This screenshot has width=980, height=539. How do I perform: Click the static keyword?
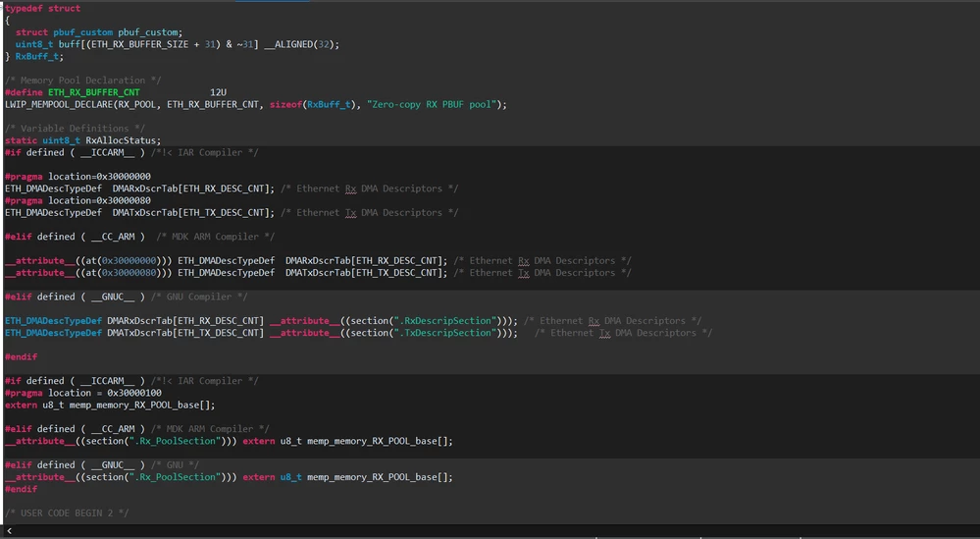tap(22, 140)
